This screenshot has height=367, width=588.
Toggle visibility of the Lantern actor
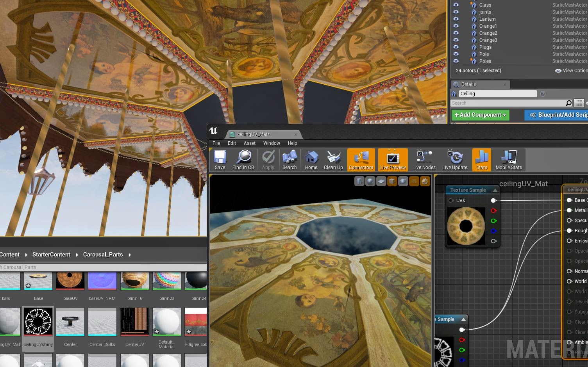coord(456,19)
